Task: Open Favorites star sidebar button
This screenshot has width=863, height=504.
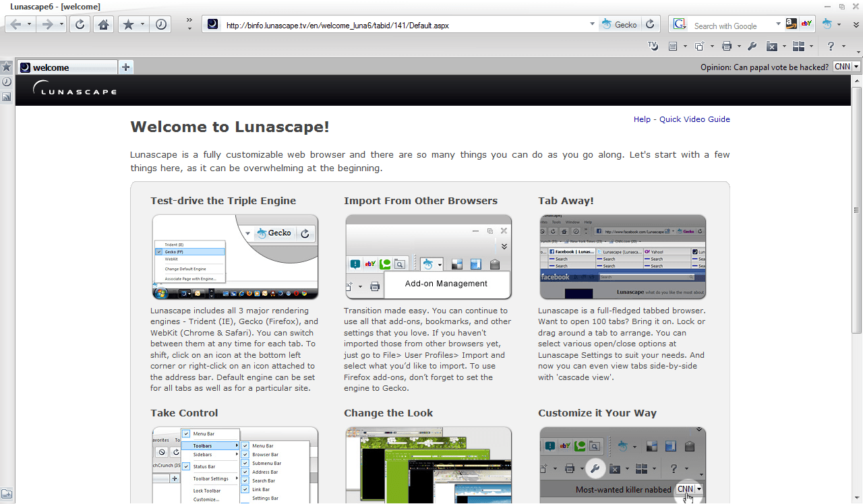Action: [6, 67]
